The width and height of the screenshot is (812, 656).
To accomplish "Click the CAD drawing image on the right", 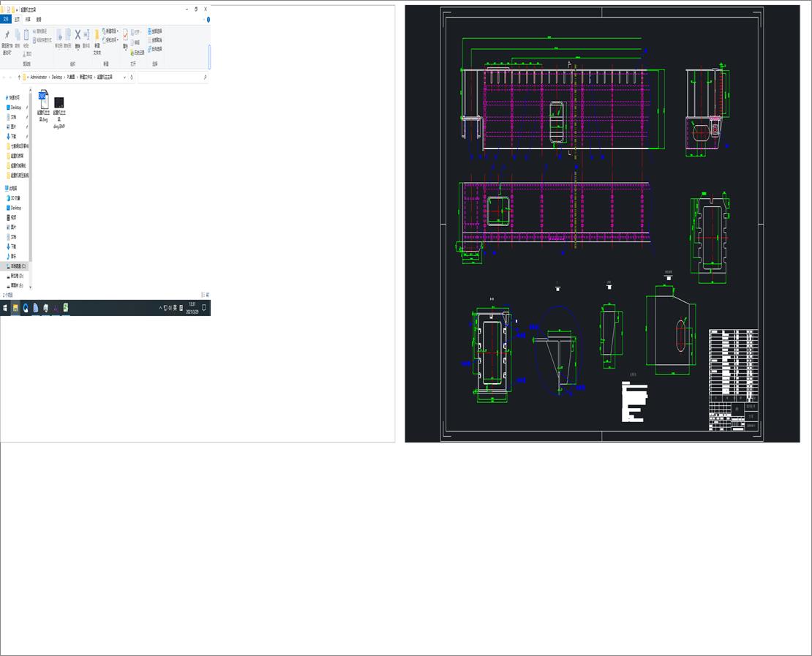I will tap(602, 224).
